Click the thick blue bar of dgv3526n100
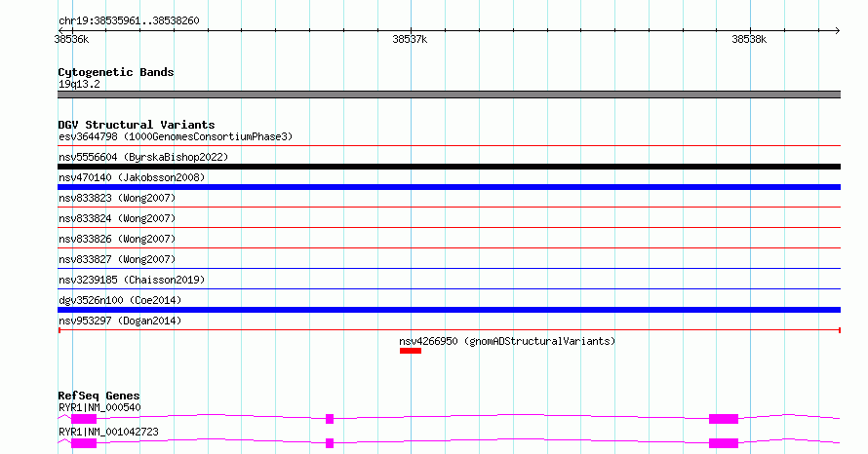Screen dimensions: 868x454 click(x=449, y=310)
